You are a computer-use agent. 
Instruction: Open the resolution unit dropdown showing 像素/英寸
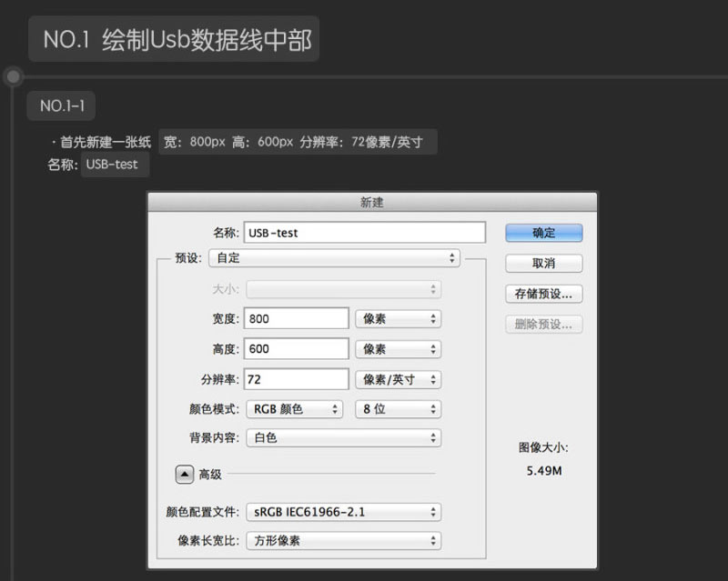(x=398, y=379)
